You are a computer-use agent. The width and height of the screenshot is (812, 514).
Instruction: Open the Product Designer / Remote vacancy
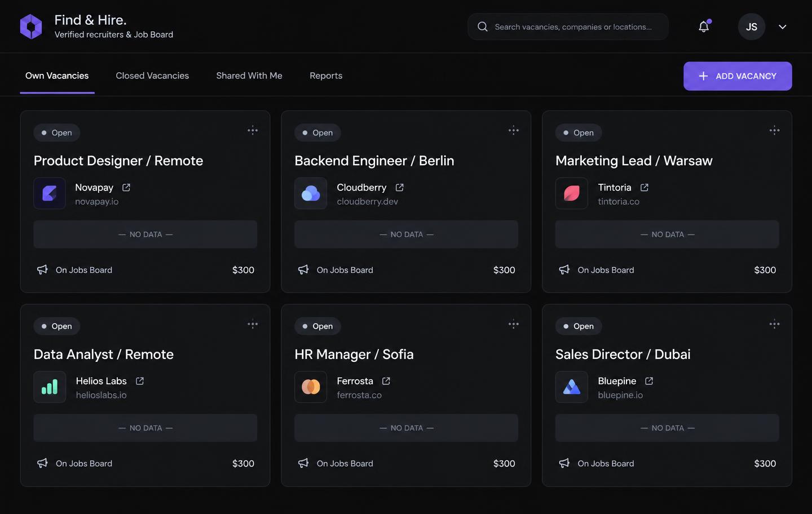(118, 161)
